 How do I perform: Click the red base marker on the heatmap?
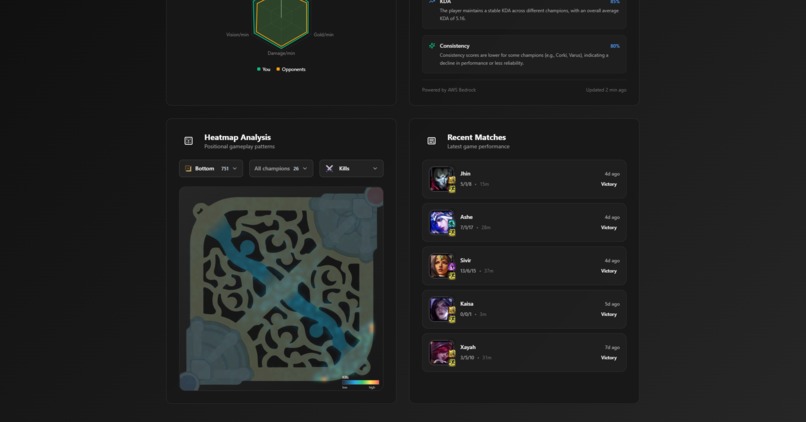coord(374,196)
